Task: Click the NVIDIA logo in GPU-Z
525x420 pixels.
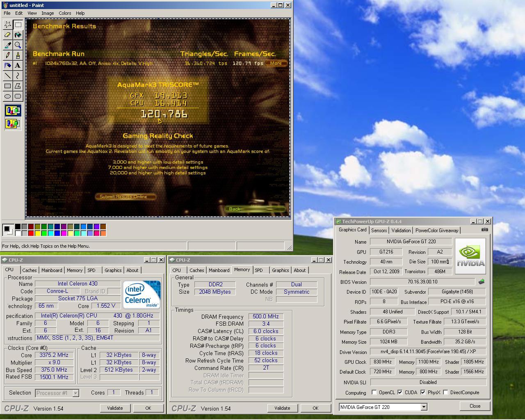Action: 470,256
